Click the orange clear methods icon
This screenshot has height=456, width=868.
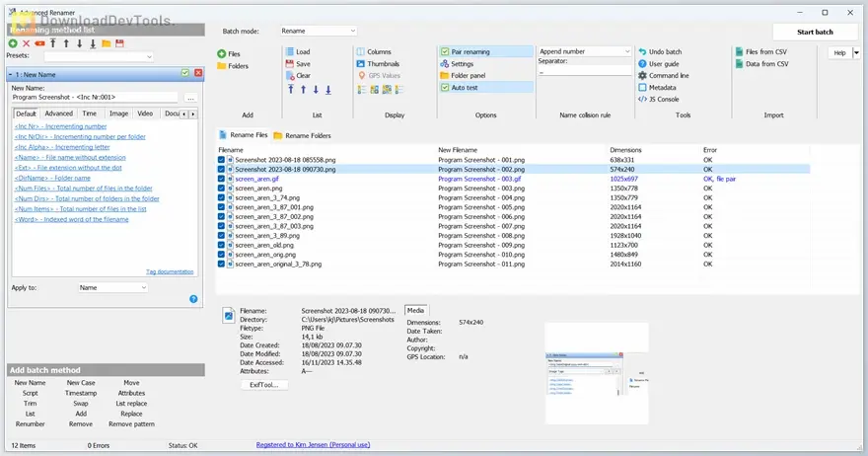[39, 43]
